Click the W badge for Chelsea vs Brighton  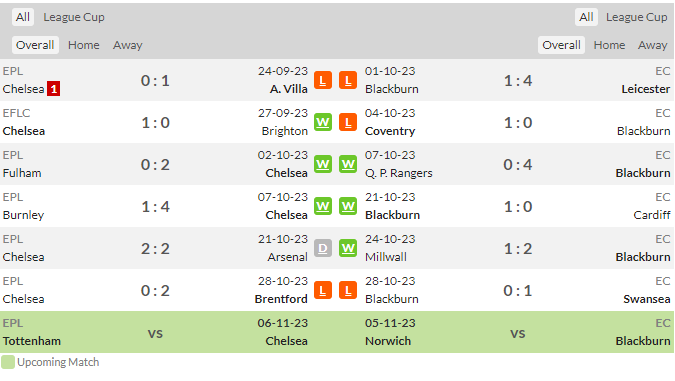coord(322,122)
